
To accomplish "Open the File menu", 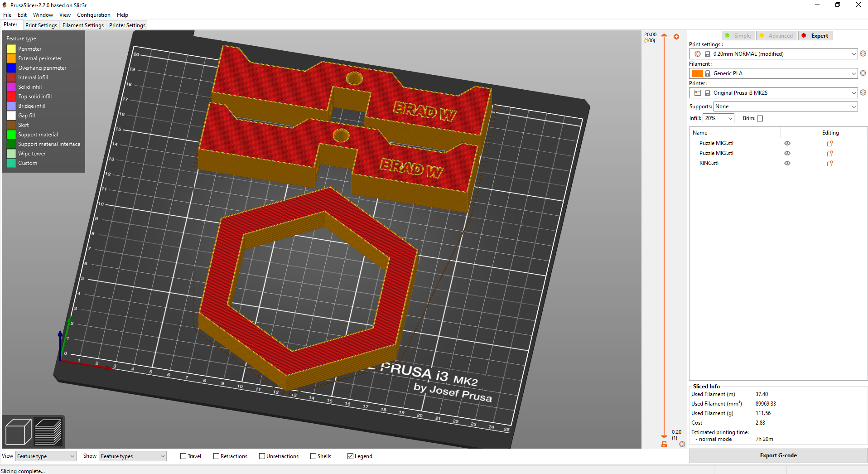I will point(7,15).
